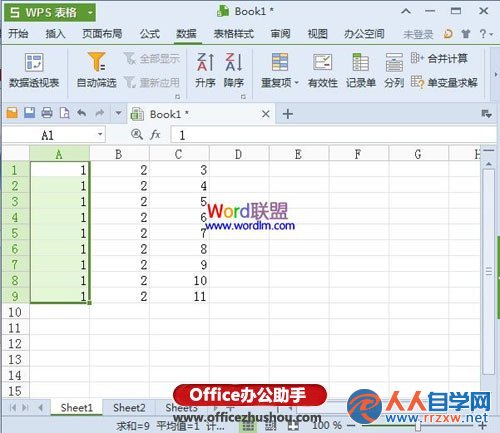Enable Auto Filter (自动筛选)
500x433 pixels.
click(96, 70)
